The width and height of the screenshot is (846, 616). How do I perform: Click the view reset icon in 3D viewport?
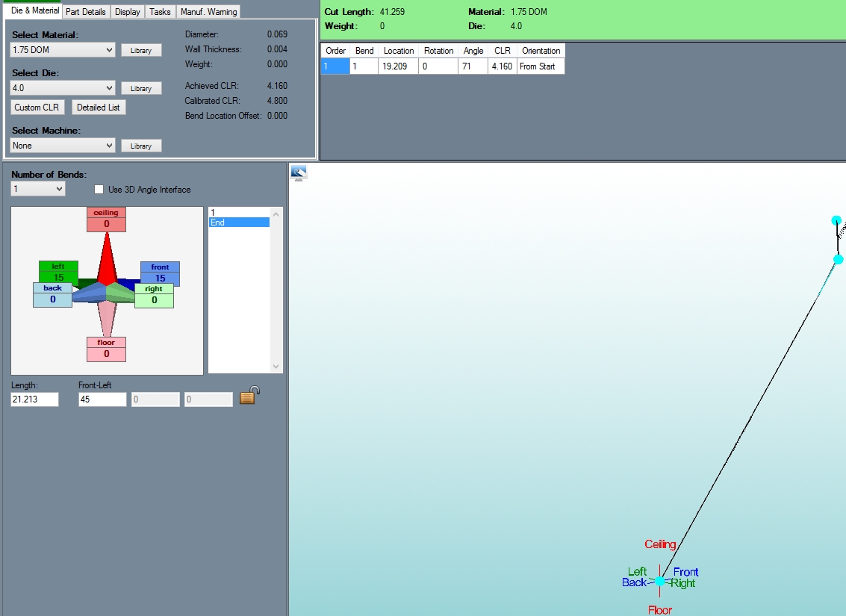coord(299,173)
